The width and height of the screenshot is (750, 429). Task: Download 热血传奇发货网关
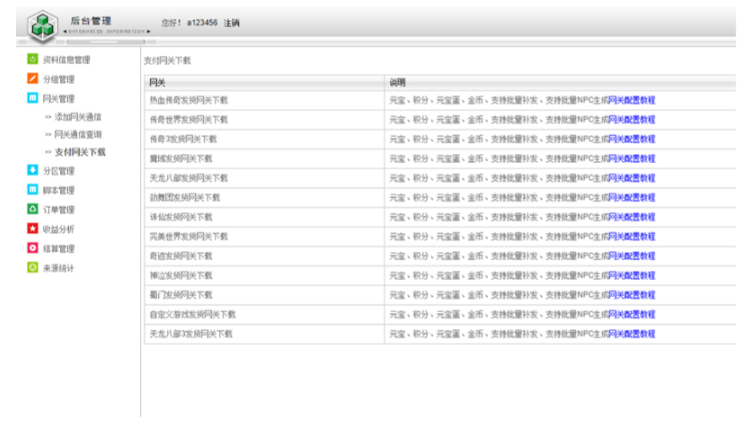pos(188,100)
